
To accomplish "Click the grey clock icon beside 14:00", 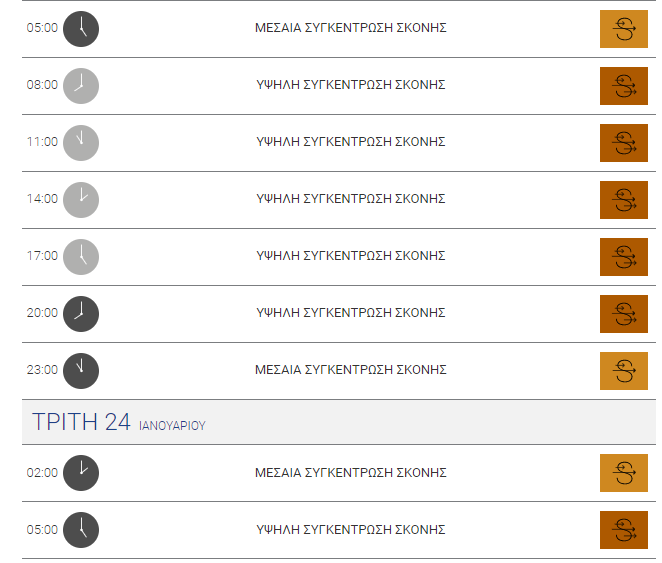I will click(81, 200).
